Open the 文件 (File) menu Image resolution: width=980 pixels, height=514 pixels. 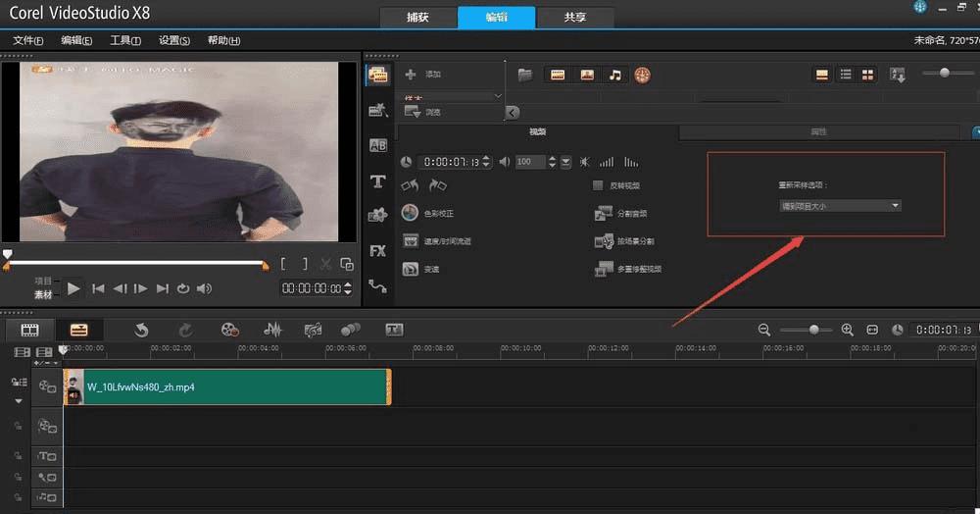click(27, 40)
